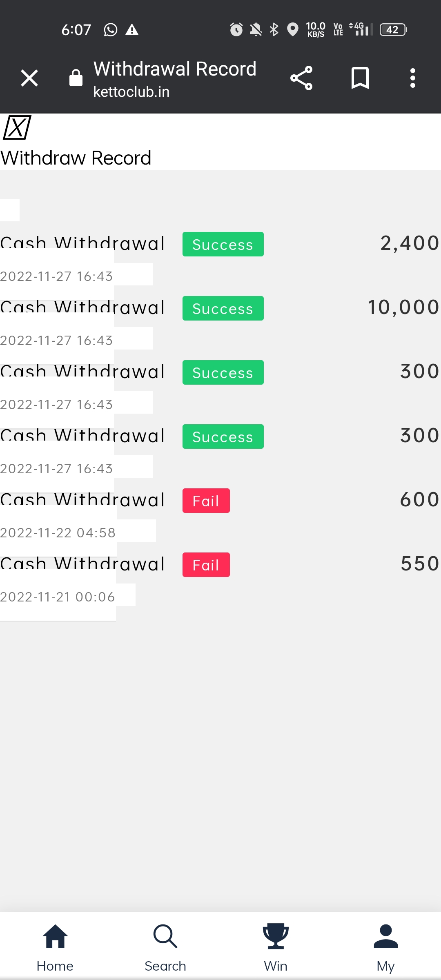This screenshot has width=441, height=980.
Task: Tap the Fail badge for 550 withdrawal
Action: coord(206,565)
